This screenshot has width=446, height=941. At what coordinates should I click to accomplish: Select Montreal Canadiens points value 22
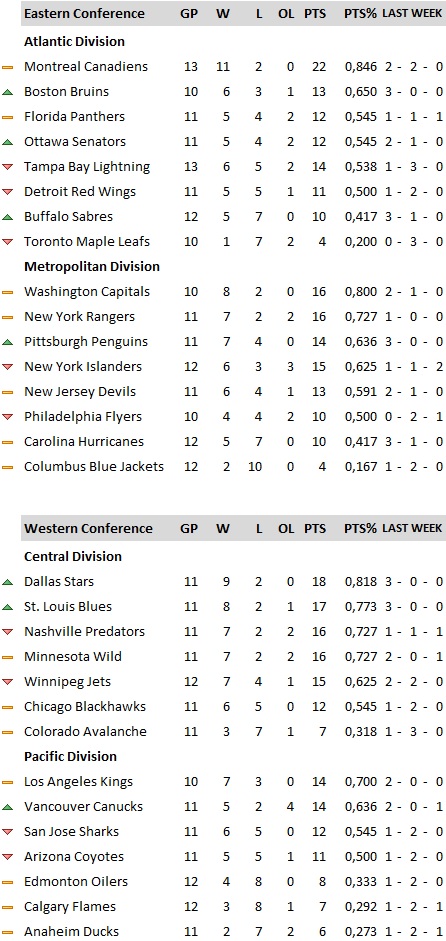pyautogui.click(x=319, y=67)
